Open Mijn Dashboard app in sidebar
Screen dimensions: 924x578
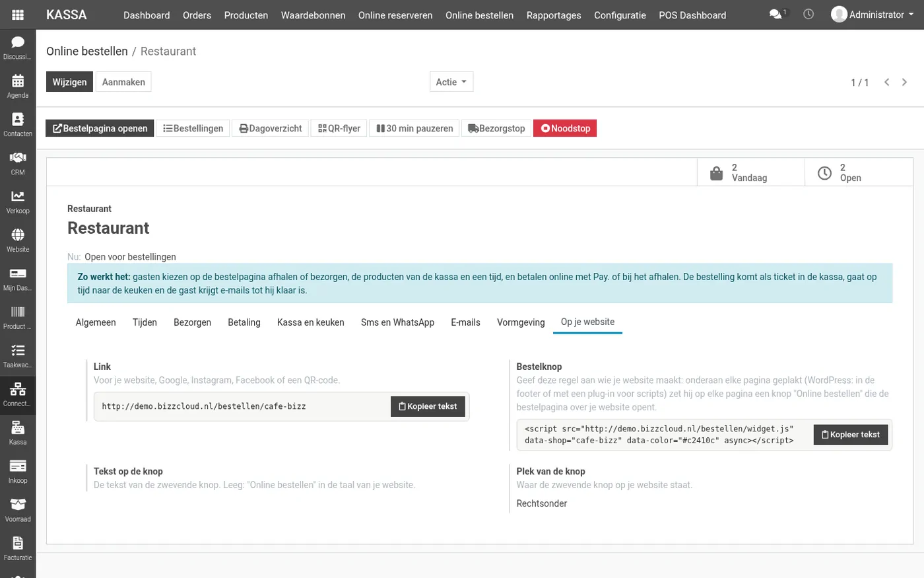(18, 279)
